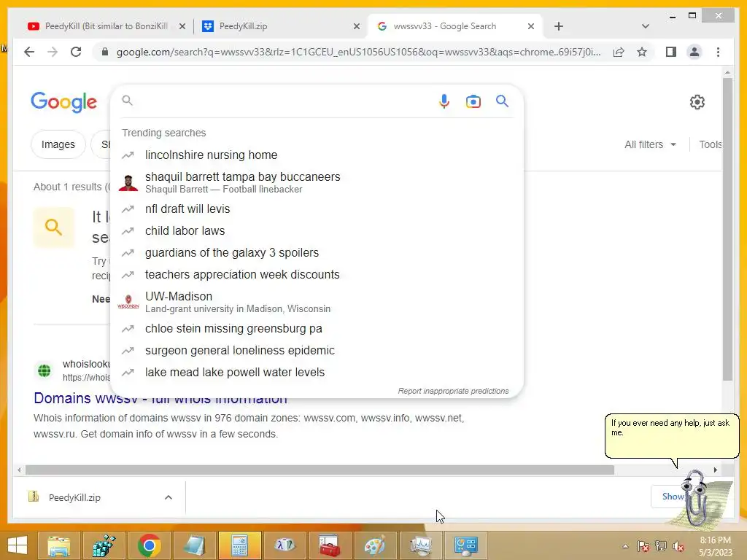Image resolution: width=747 pixels, height=560 pixels.
Task: Open a new browser tab
Action: pos(559,26)
